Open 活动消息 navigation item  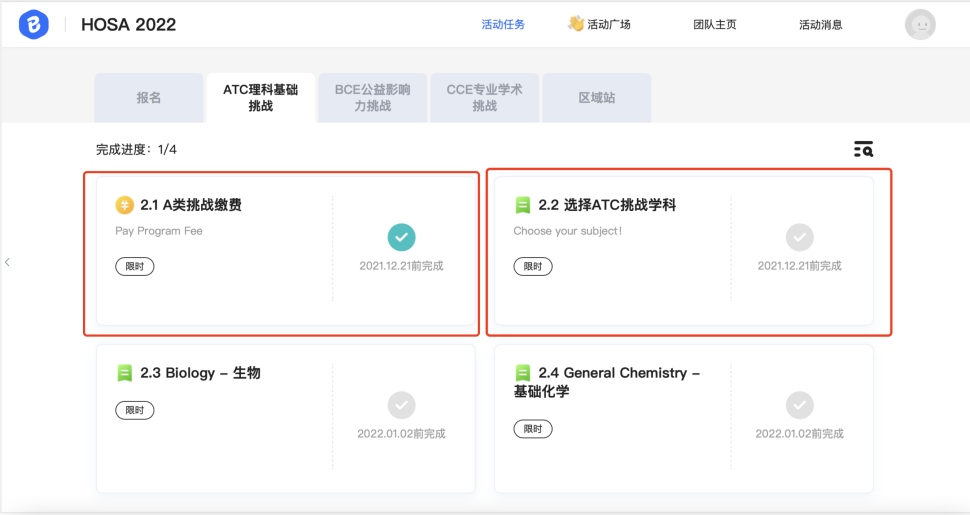[820, 25]
